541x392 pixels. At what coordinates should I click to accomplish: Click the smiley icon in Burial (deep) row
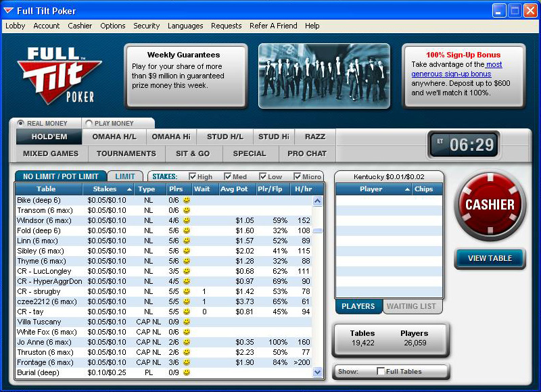point(187,372)
